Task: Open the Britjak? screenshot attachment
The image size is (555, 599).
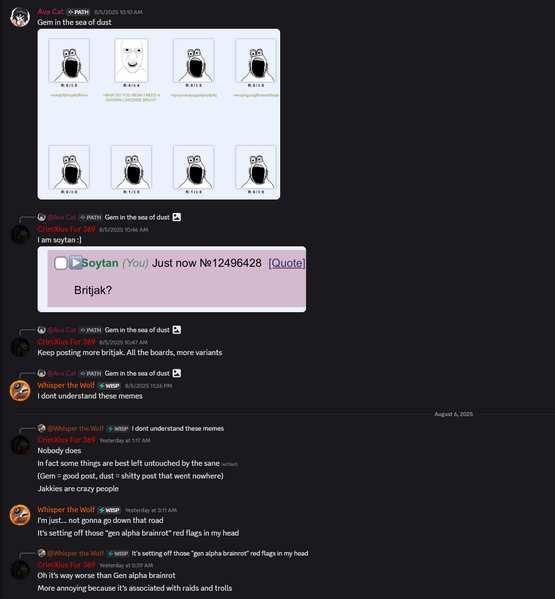Action: (172, 279)
